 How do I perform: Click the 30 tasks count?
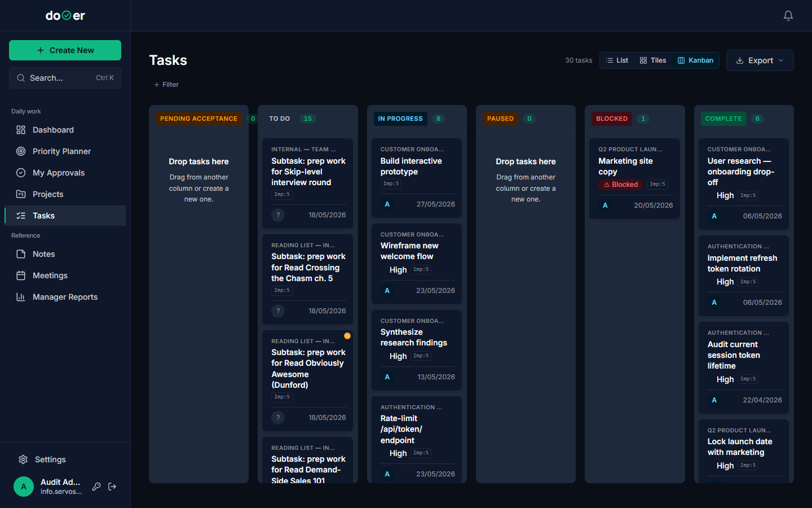pyautogui.click(x=579, y=60)
